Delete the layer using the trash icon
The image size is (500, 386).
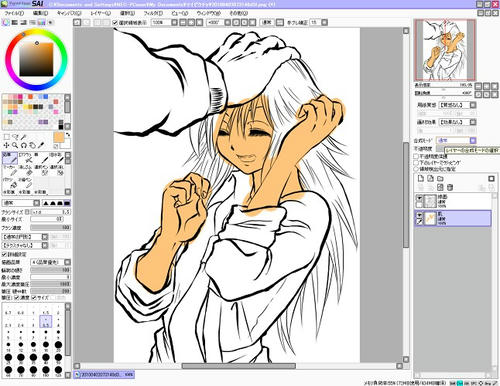tap(450, 187)
